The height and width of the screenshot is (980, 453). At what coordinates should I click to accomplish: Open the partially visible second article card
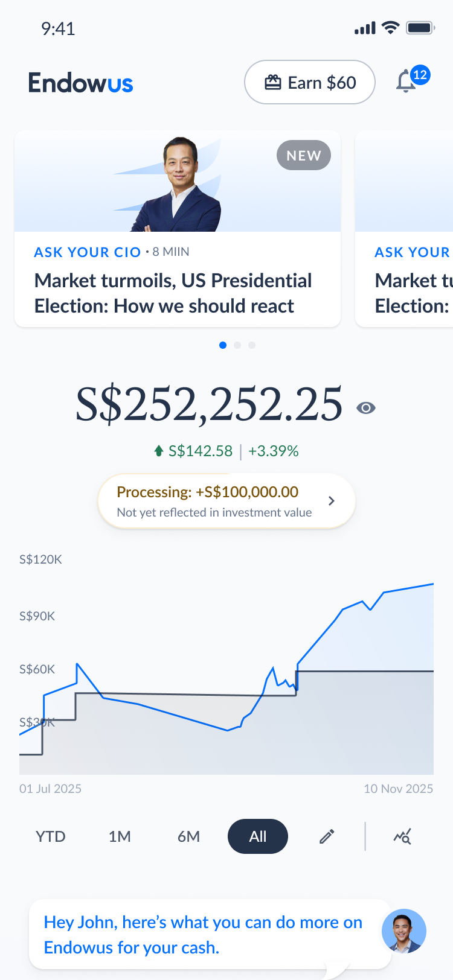point(404,229)
